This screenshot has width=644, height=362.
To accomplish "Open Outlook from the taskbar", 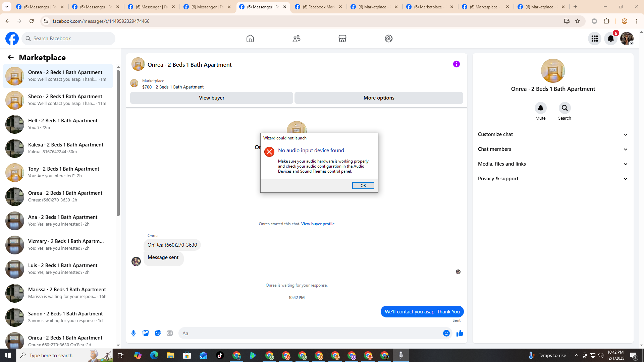I will coord(204,355).
